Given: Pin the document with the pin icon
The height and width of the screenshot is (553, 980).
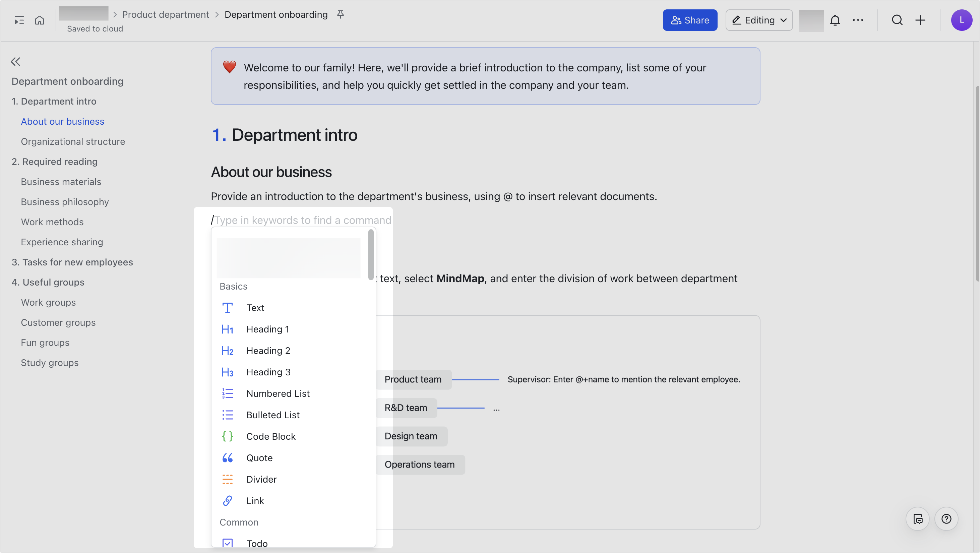Looking at the screenshot, I should (x=341, y=14).
